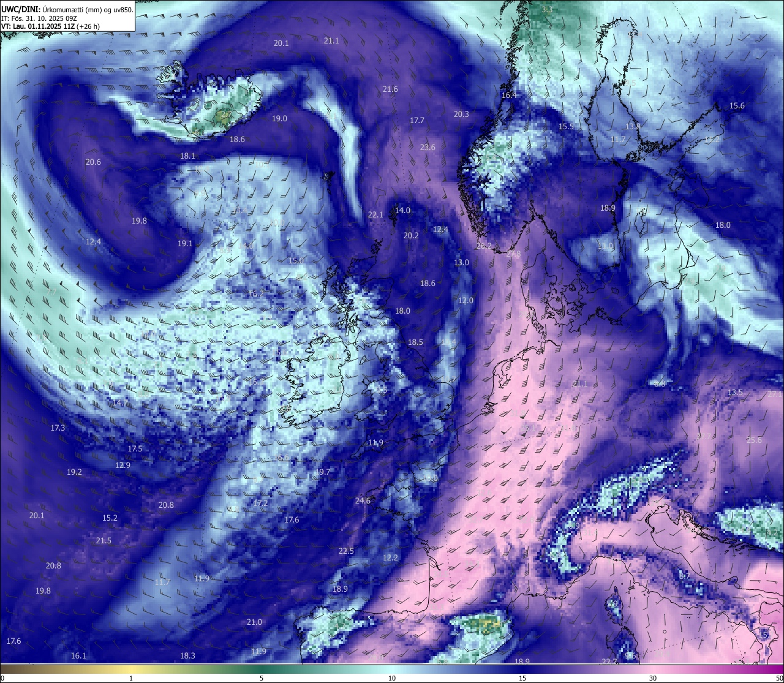Select the 19.0 value east of Iceland
This screenshot has height=683, width=784.
(x=279, y=119)
